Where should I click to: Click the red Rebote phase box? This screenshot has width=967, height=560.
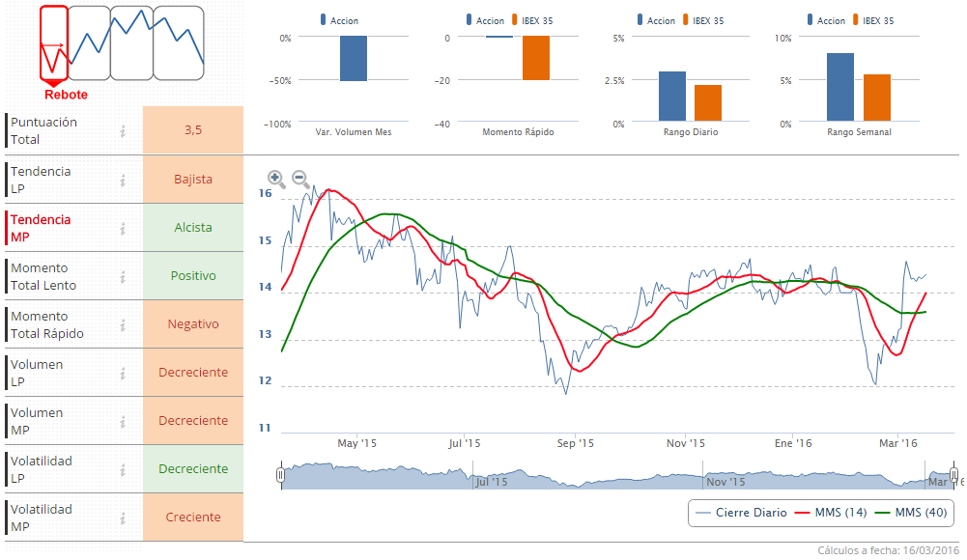(x=54, y=43)
